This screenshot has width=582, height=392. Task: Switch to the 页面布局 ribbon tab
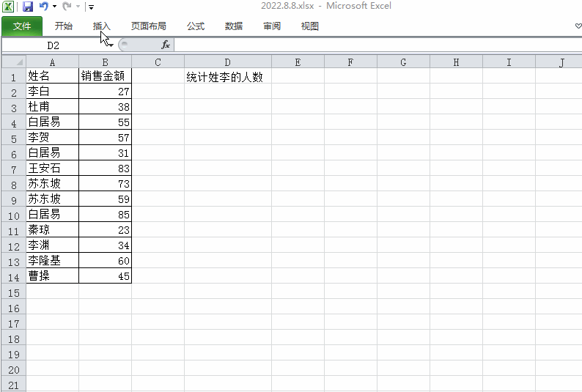[149, 26]
